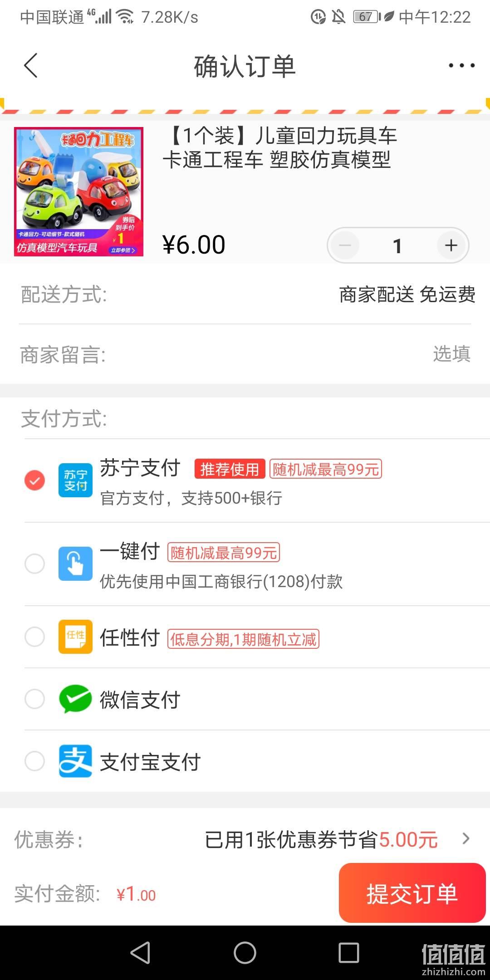Increase quantity with the plus button
490x980 pixels.
pyautogui.click(x=451, y=245)
